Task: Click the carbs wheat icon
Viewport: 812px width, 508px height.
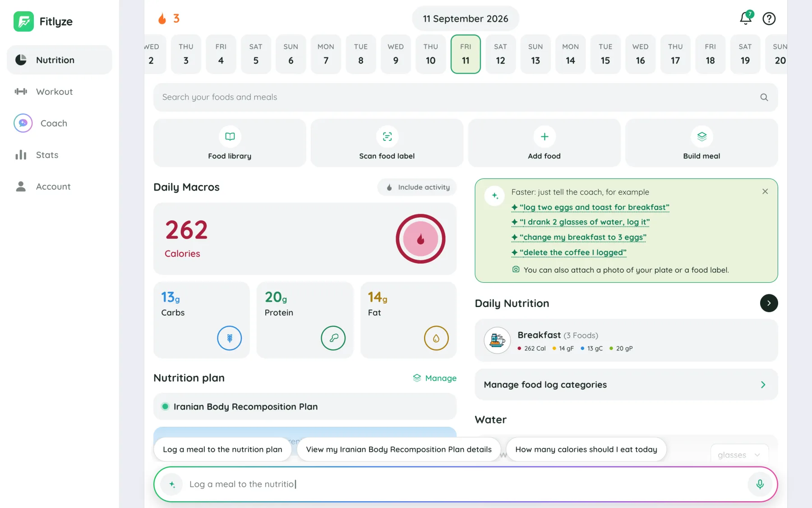Action: (230, 338)
